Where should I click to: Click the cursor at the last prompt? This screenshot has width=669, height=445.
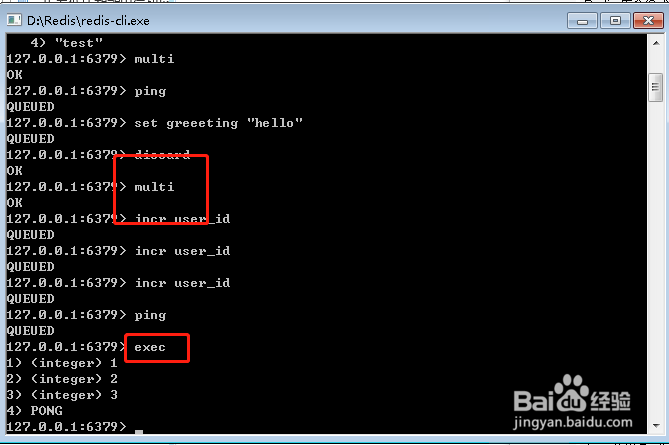tap(139, 431)
